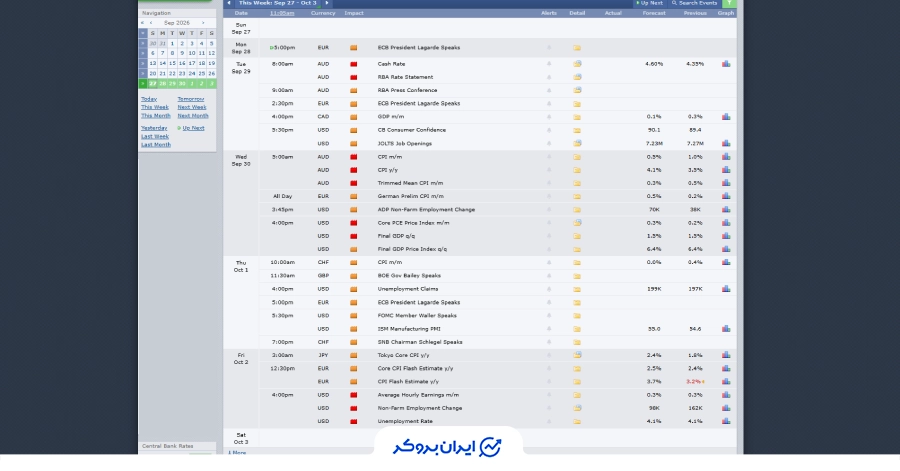
Task: Click the Today navigation link
Action: coord(149,99)
